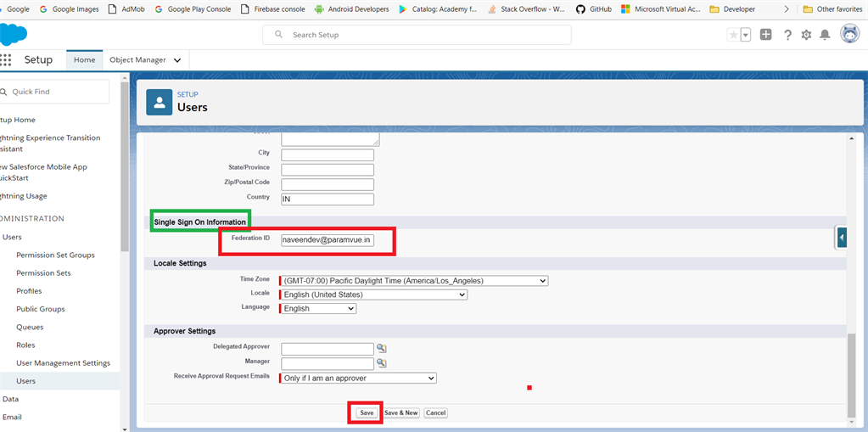The width and height of the screenshot is (868, 432).
Task: Open the AdMob bookmark
Action: 126,9
